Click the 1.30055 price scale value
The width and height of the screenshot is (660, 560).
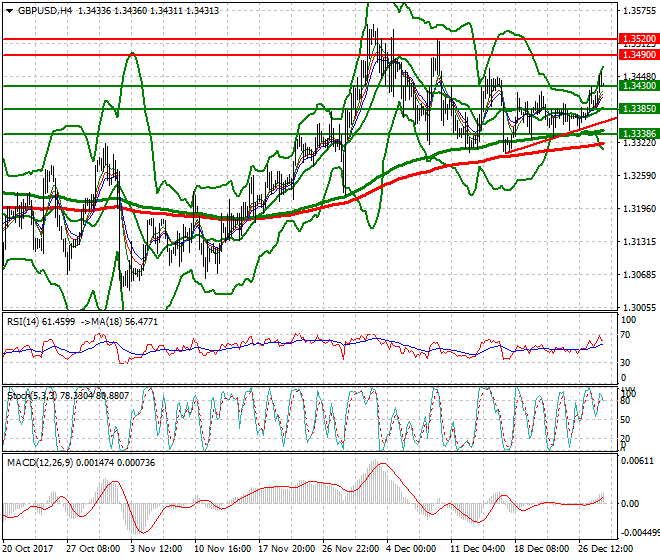(x=639, y=308)
